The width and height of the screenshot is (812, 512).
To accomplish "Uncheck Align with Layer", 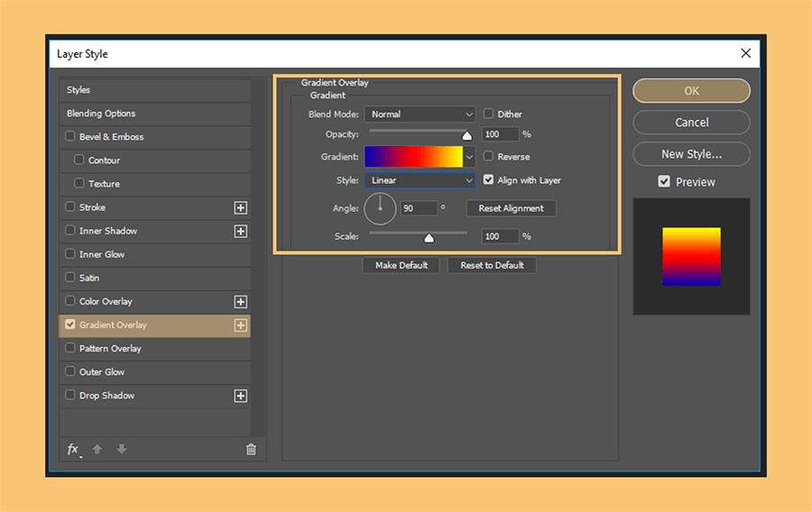I will pos(488,179).
